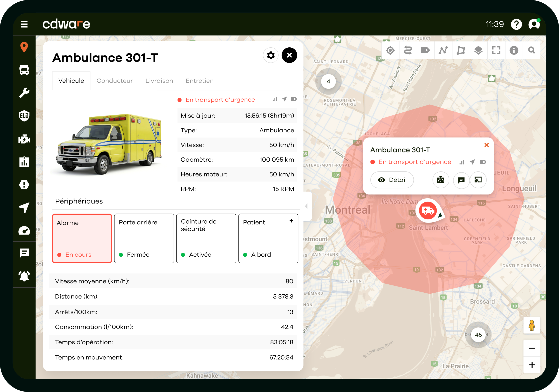Collapse the vehicle panel with side arrow

coord(307,206)
